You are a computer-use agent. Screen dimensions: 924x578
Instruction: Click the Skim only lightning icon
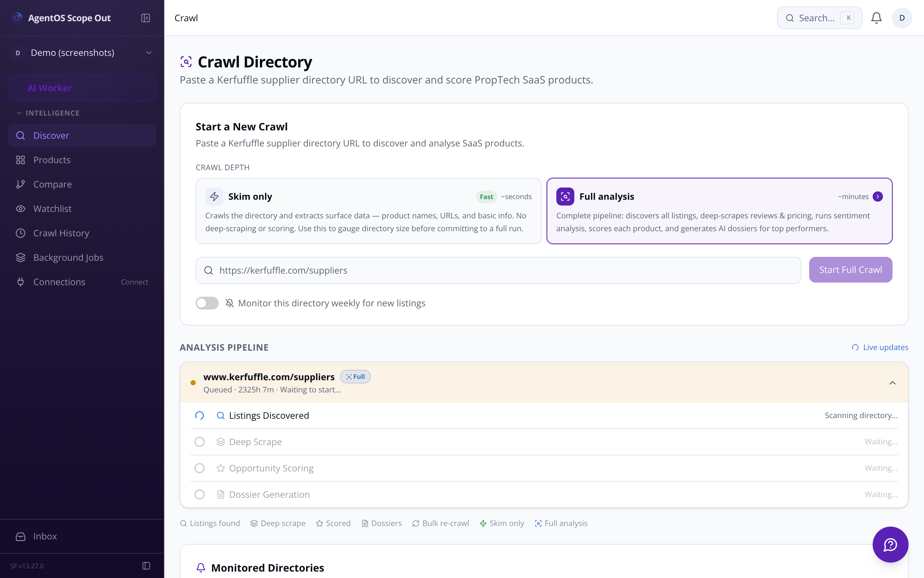point(214,197)
